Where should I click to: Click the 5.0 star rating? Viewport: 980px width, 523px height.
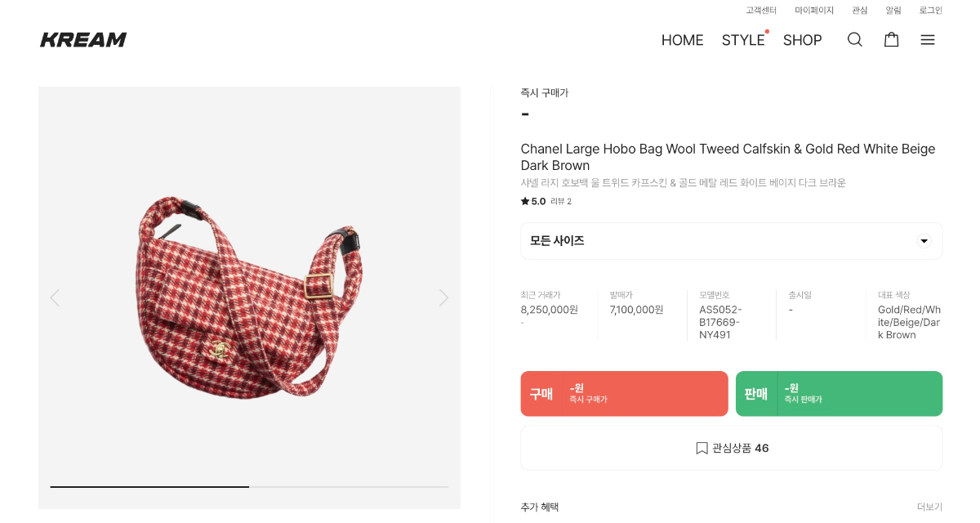point(533,201)
